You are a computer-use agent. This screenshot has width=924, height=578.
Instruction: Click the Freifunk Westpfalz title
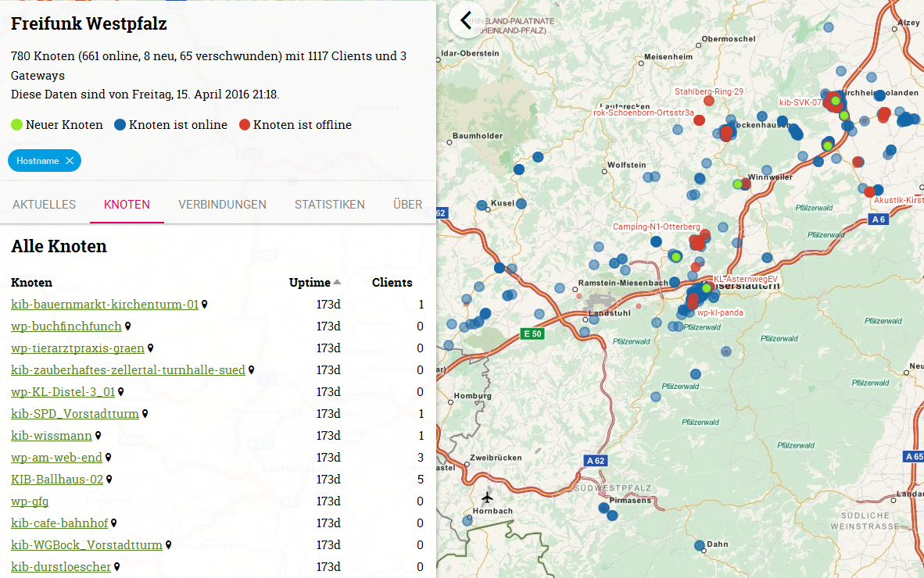click(x=89, y=23)
